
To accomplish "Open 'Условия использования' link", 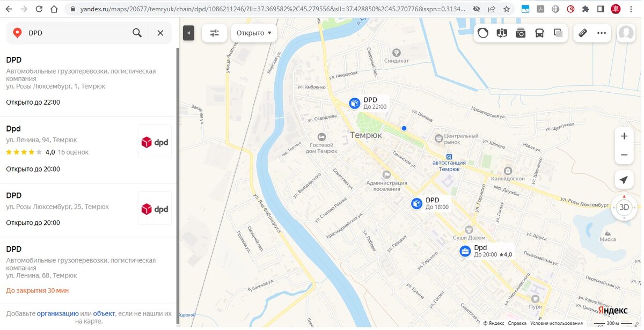I will pyautogui.click(x=557, y=323).
